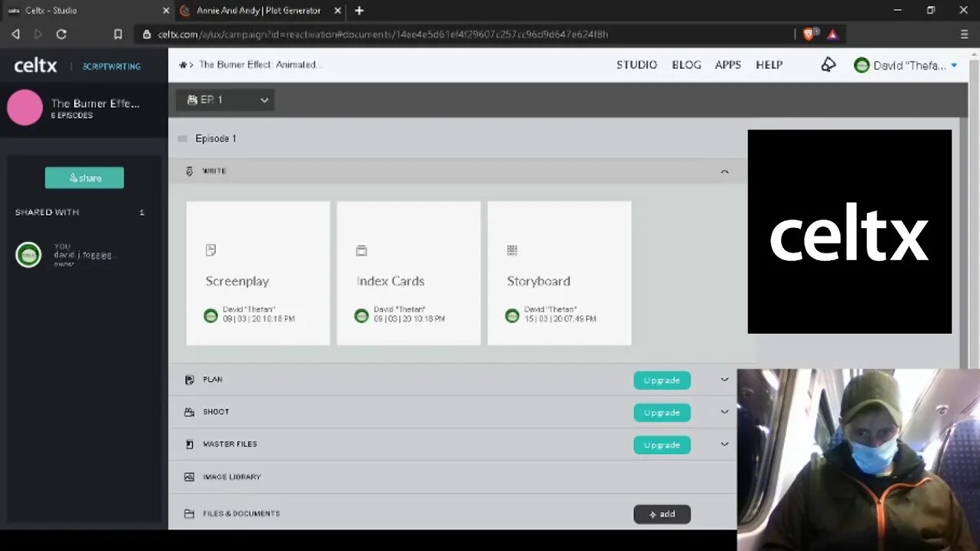Image resolution: width=980 pixels, height=551 pixels.
Task: Expand the Plan section chevron
Action: click(x=724, y=380)
